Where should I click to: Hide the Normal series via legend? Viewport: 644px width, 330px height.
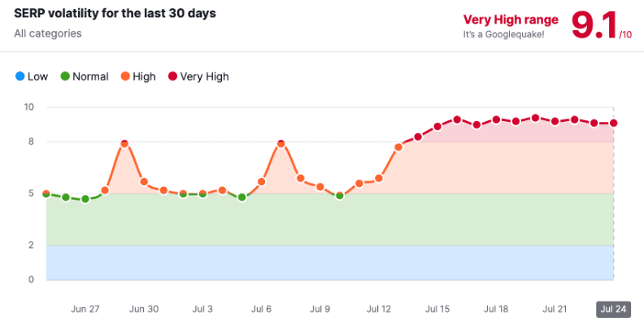coord(85,76)
